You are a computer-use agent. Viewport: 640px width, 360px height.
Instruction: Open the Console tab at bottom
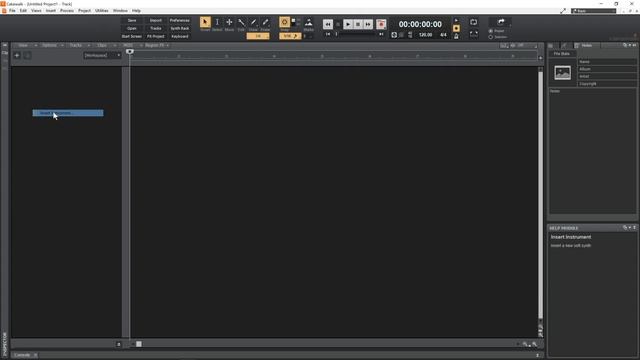pyautogui.click(x=22, y=355)
